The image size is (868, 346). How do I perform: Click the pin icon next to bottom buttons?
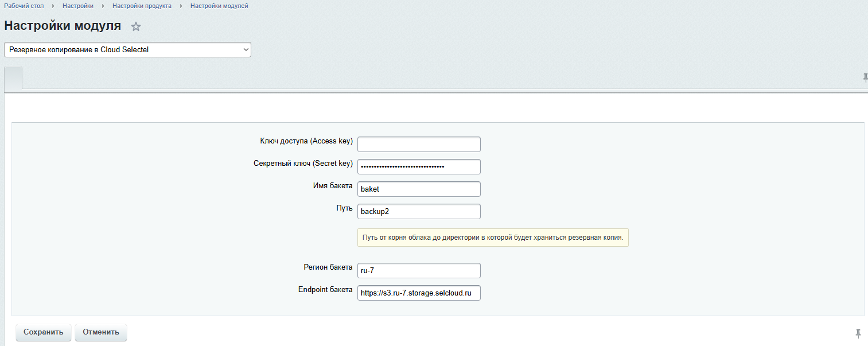(x=858, y=333)
